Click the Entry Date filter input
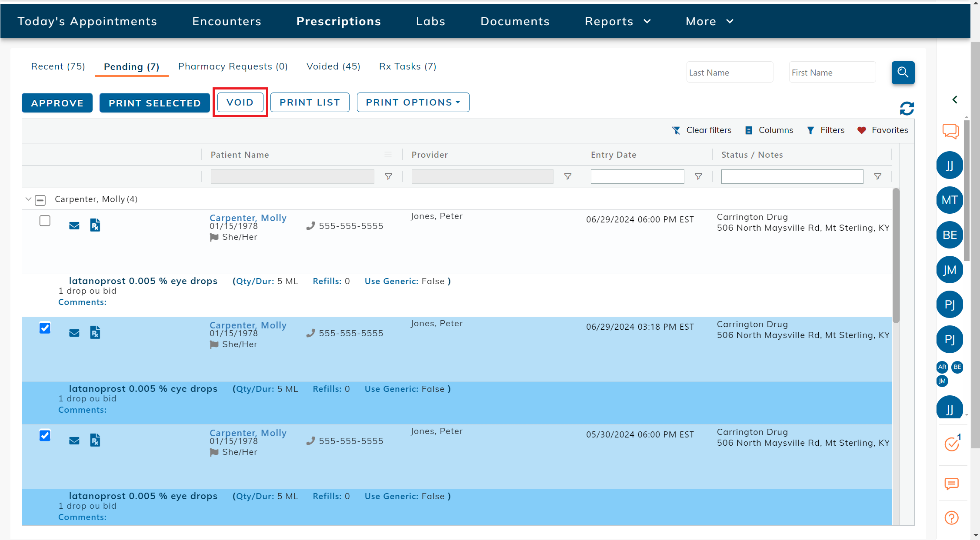 point(637,176)
